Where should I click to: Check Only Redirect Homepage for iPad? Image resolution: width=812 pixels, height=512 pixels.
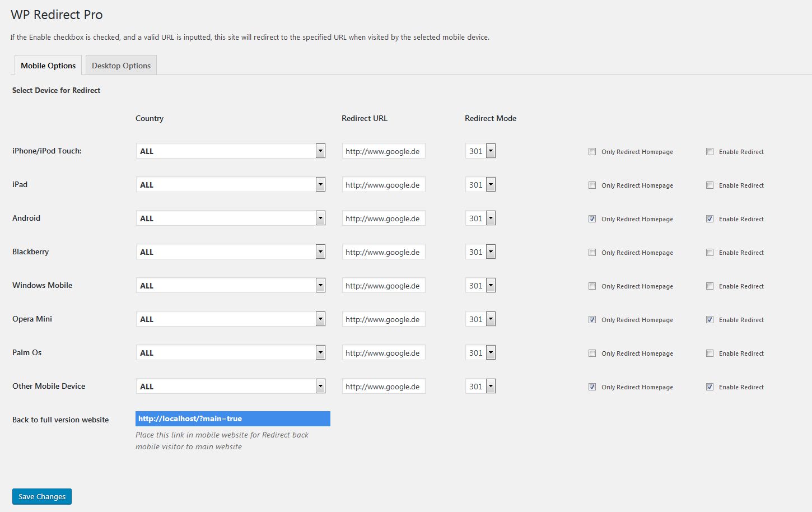(x=592, y=185)
